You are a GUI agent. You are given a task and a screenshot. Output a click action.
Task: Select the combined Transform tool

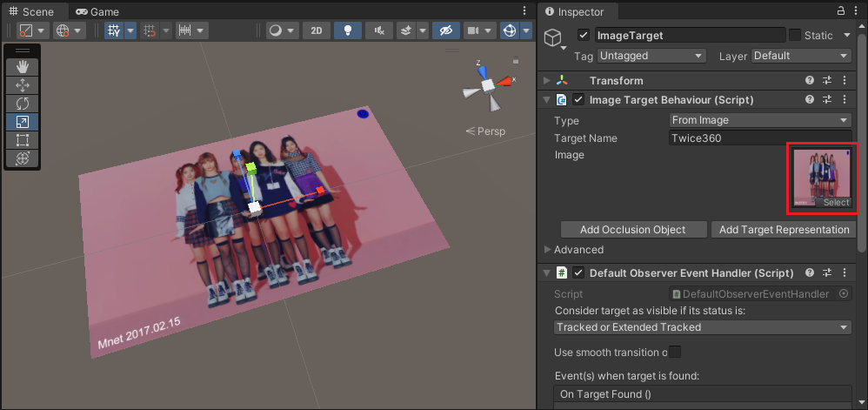tap(22, 158)
